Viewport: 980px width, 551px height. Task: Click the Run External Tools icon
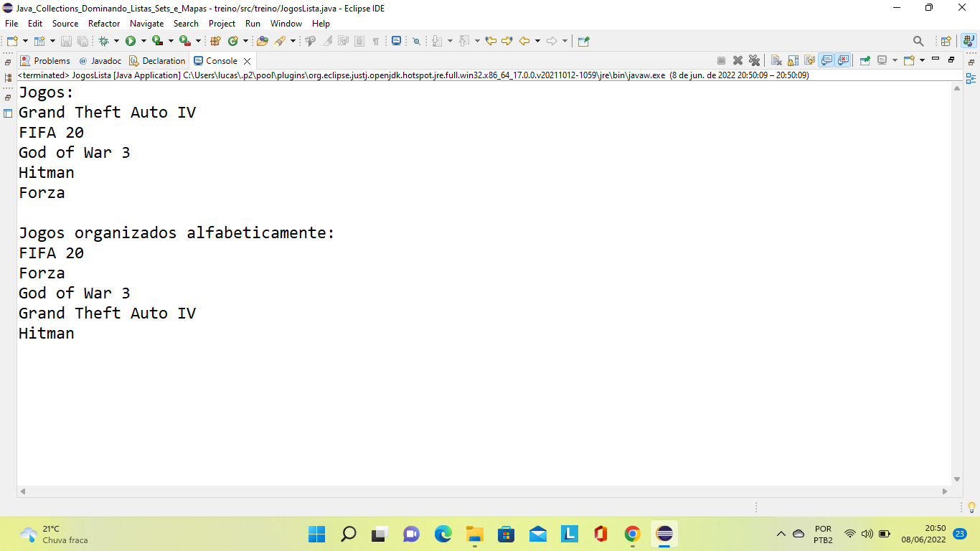pos(184,41)
